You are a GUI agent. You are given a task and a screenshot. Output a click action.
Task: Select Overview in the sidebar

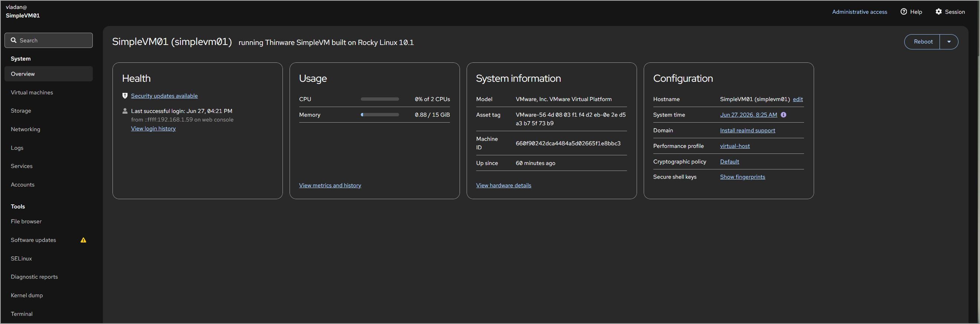[x=49, y=74]
